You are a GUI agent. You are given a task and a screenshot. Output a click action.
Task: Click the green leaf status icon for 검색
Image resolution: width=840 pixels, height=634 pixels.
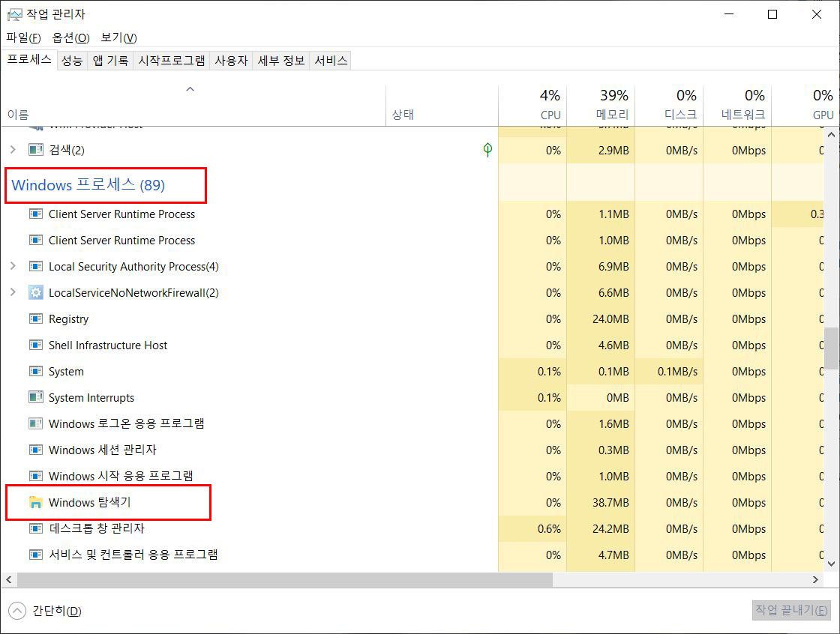[487, 149]
